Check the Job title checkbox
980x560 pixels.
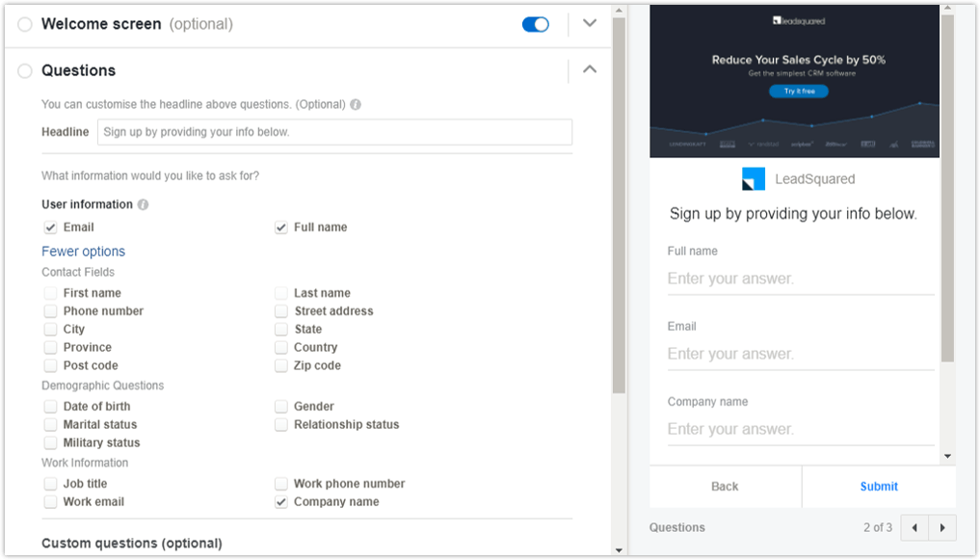[50, 484]
